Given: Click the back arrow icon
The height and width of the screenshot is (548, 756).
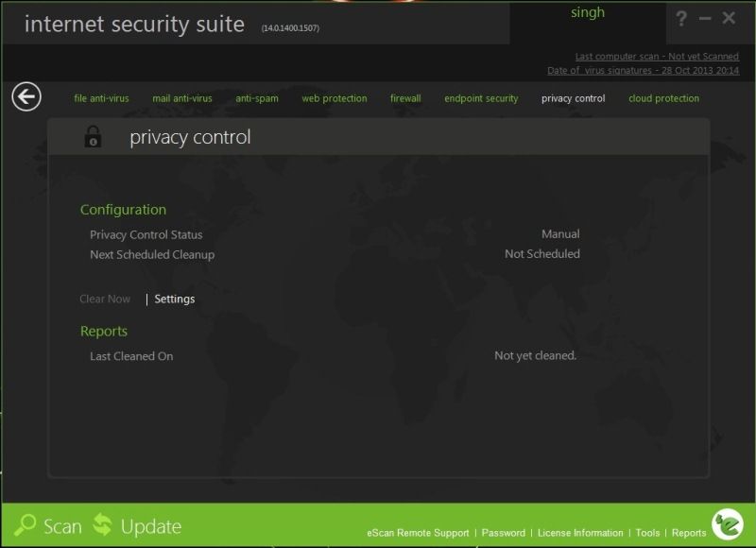Looking at the screenshot, I should click(26, 96).
